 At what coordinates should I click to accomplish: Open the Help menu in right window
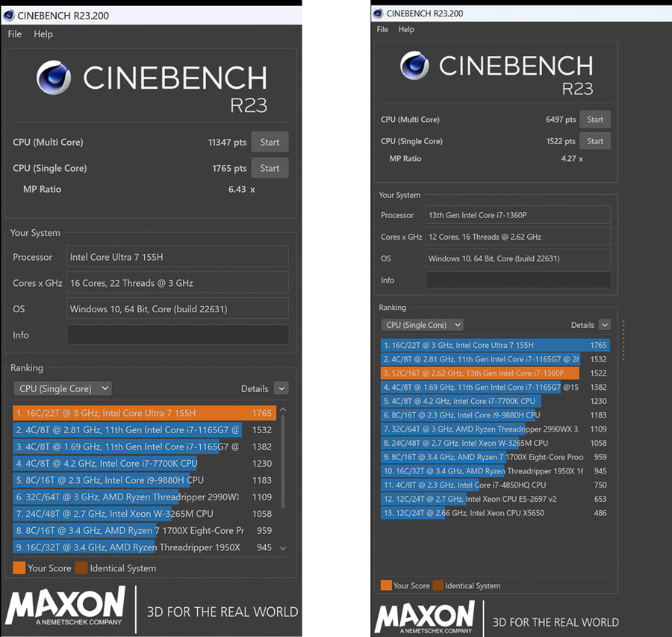(406, 30)
